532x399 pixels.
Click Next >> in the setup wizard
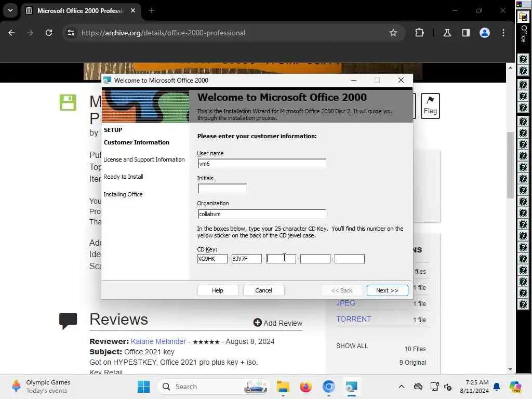tap(387, 290)
